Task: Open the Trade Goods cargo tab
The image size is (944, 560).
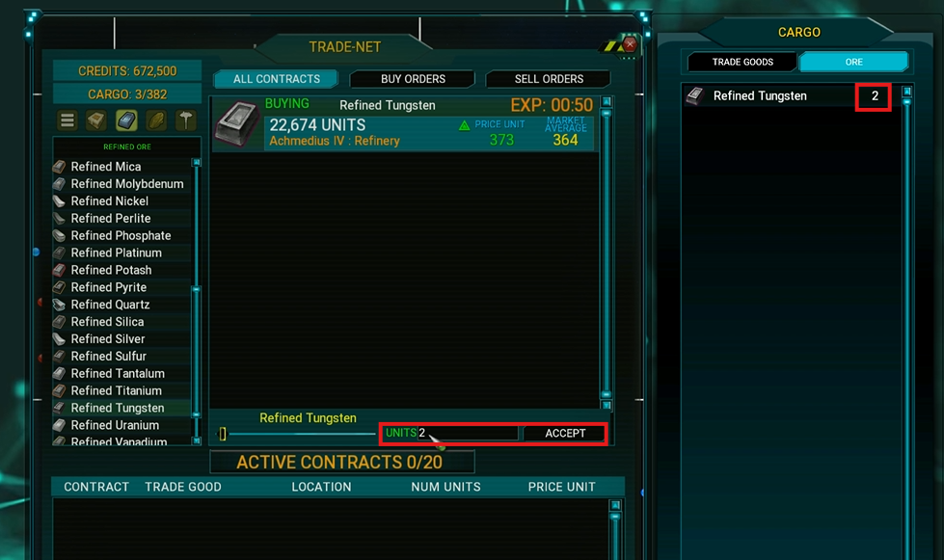Action: point(742,62)
